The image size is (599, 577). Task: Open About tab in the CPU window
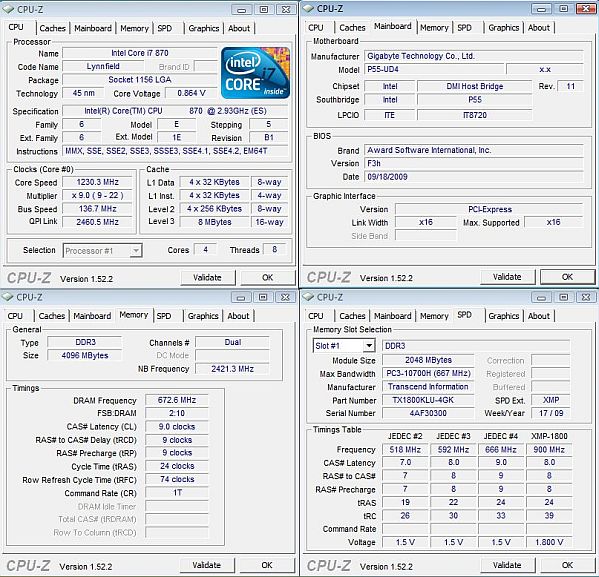click(x=239, y=28)
